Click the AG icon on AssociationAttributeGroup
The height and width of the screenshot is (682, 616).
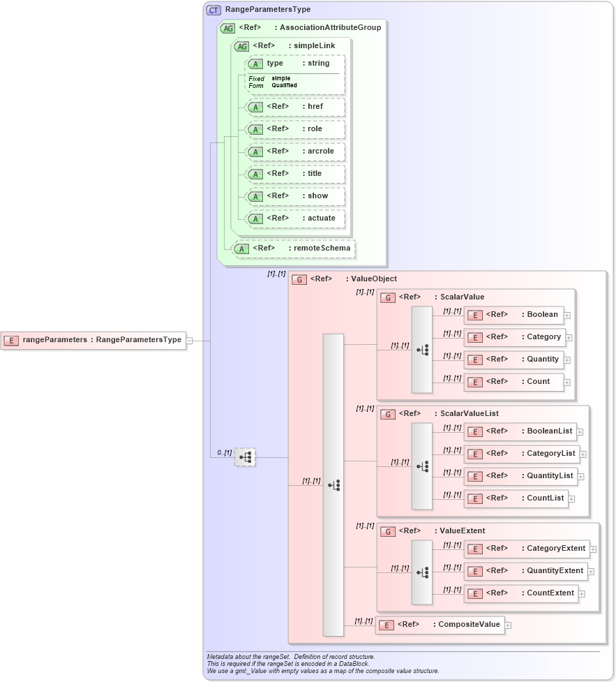pos(227,28)
